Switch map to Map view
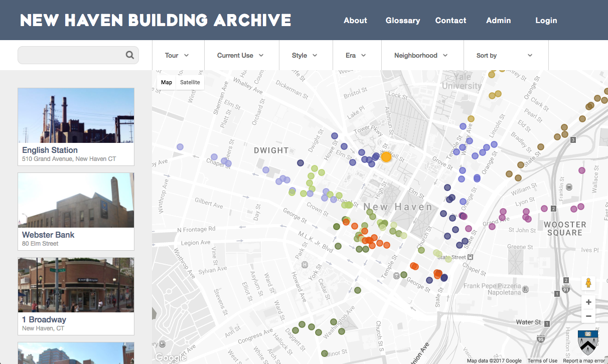This screenshot has width=608, height=364. (x=167, y=82)
